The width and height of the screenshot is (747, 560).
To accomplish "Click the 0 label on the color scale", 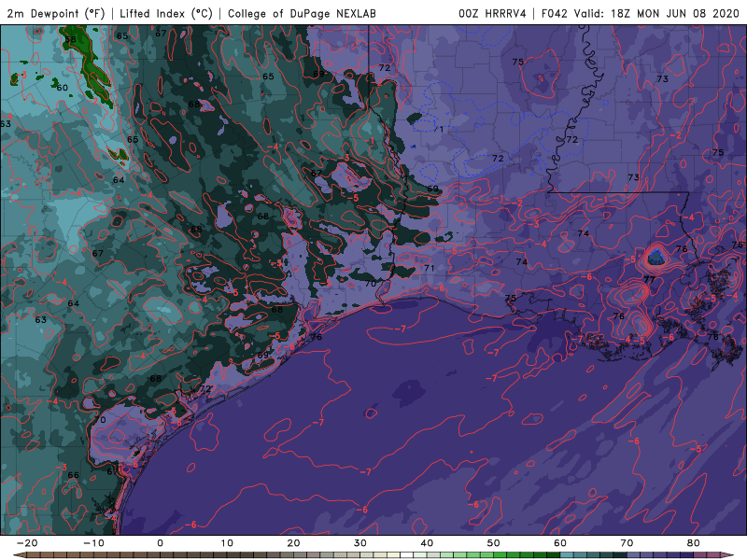I will tap(160, 543).
